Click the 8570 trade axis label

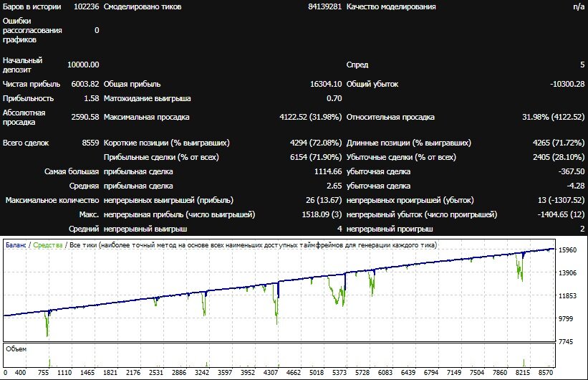click(x=546, y=373)
